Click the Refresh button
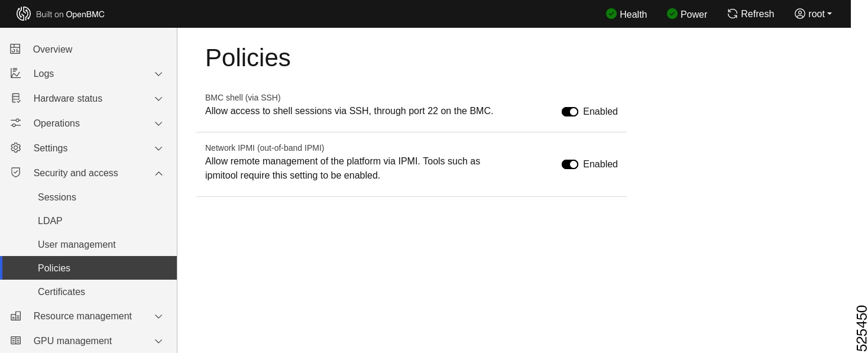This screenshot has width=868, height=353. click(750, 14)
